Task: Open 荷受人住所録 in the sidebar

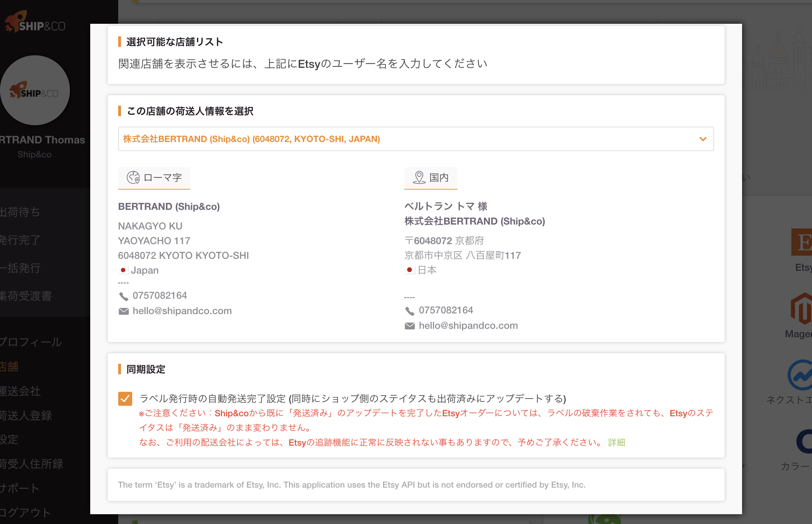Action: pos(31,463)
